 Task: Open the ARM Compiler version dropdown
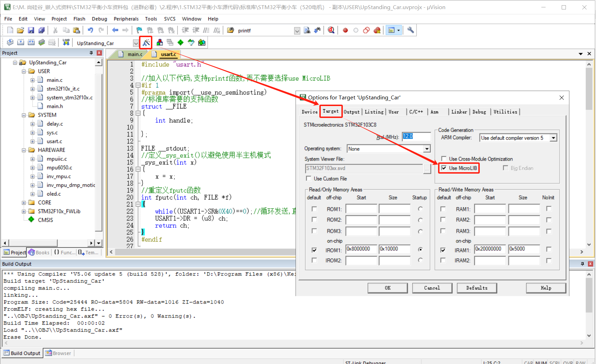pos(553,138)
